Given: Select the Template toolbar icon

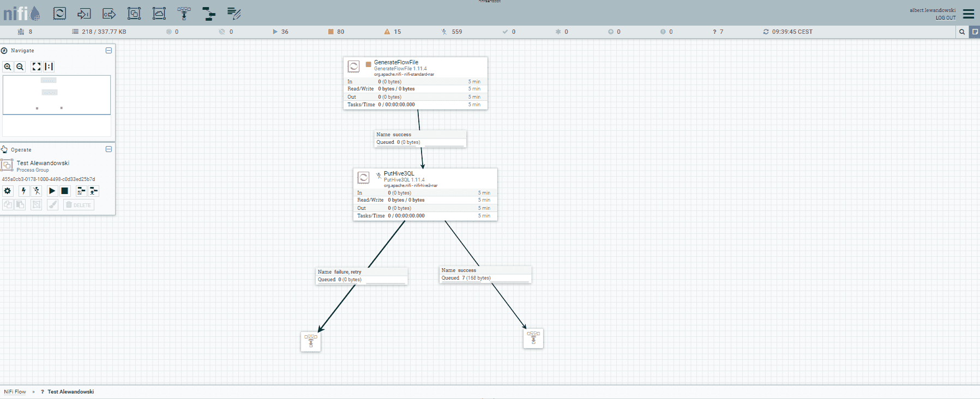Looking at the screenshot, I should coord(209,13).
